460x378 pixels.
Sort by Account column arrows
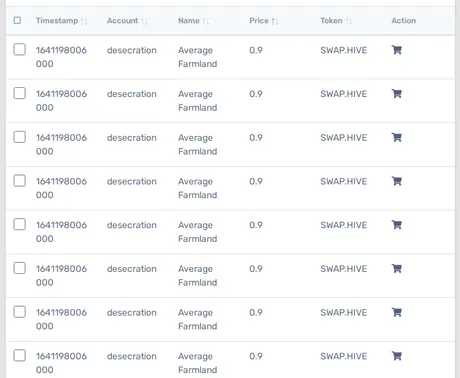pyautogui.click(x=144, y=21)
